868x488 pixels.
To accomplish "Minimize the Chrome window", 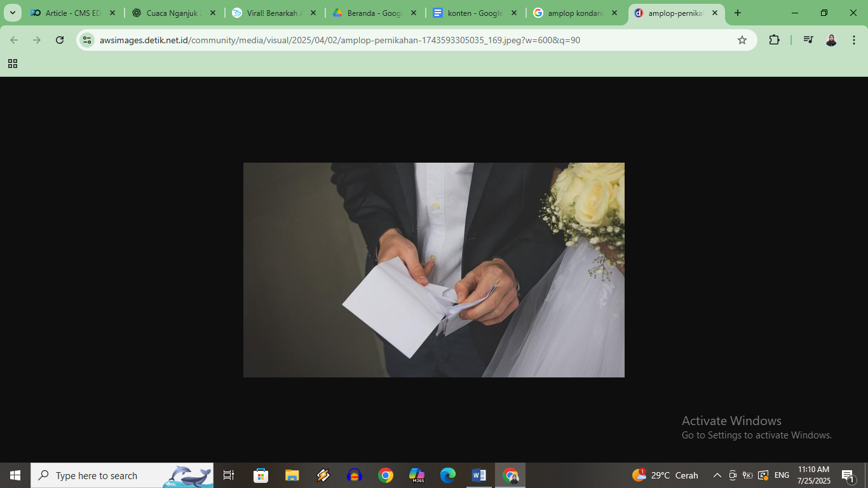I will pyautogui.click(x=795, y=13).
